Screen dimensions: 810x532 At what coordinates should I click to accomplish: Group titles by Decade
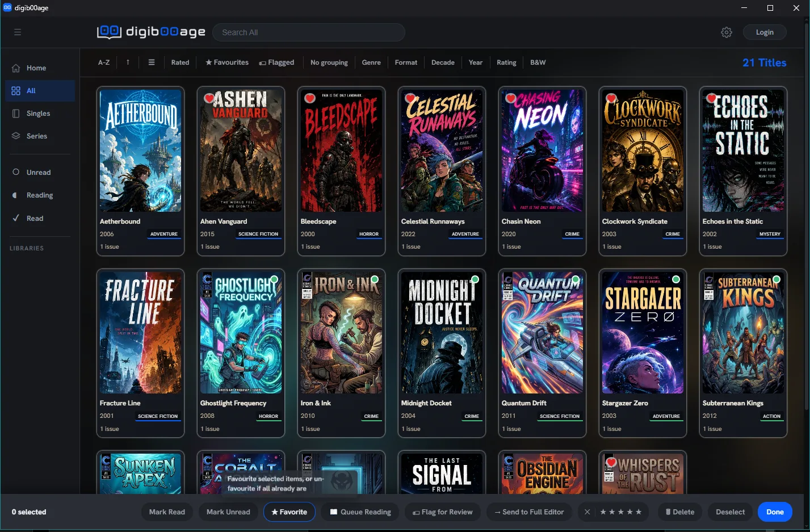tap(443, 62)
